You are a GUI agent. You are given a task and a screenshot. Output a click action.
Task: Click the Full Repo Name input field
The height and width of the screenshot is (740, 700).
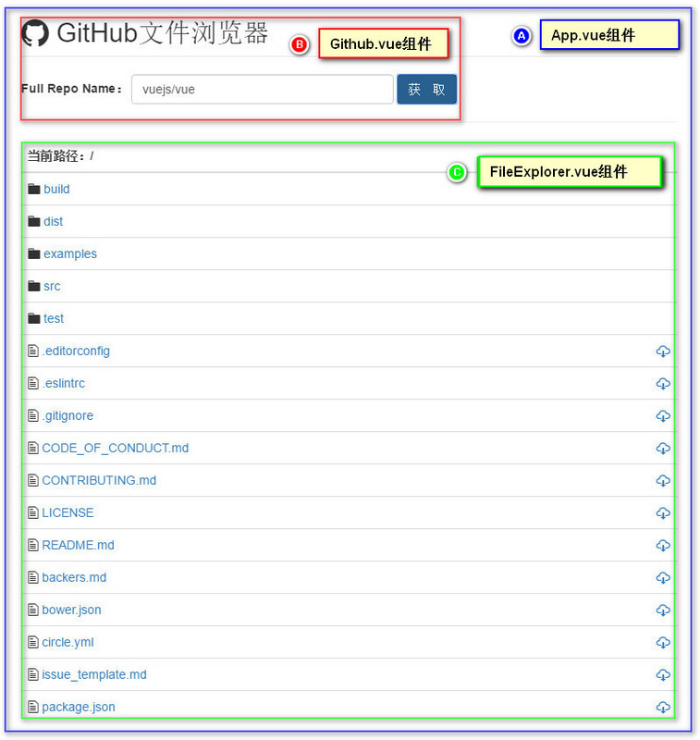[x=263, y=89]
